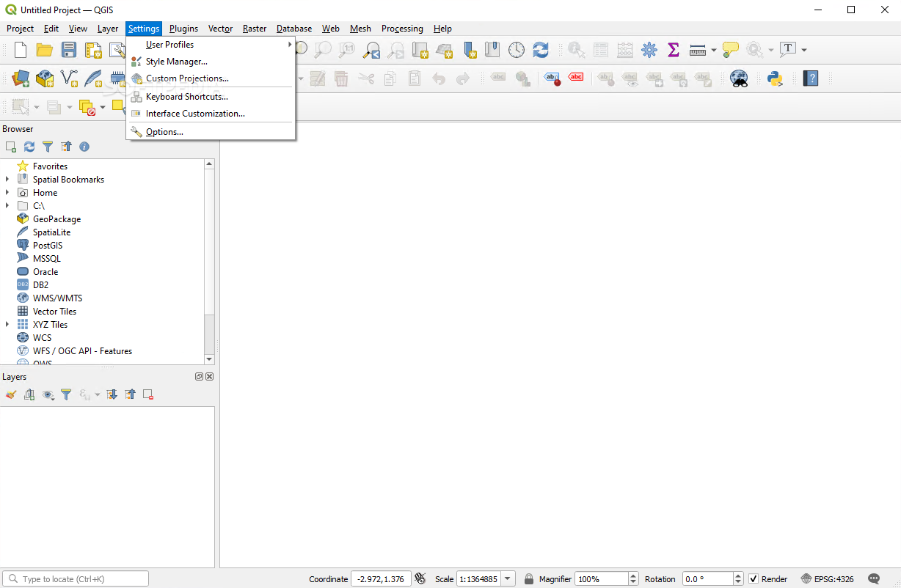Image resolution: width=901 pixels, height=588 pixels.
Task: Enable Browser properties info widget
Action: 84,147
